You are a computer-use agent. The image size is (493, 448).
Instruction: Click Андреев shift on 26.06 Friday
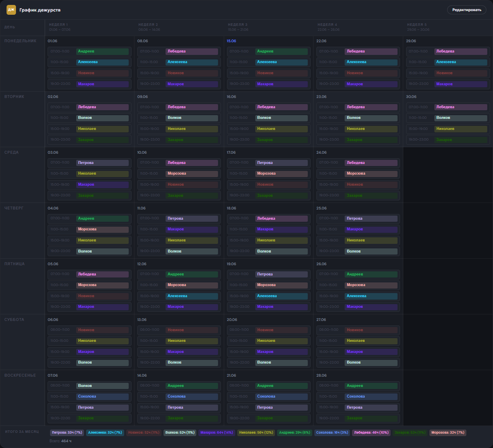coord(371,275)
